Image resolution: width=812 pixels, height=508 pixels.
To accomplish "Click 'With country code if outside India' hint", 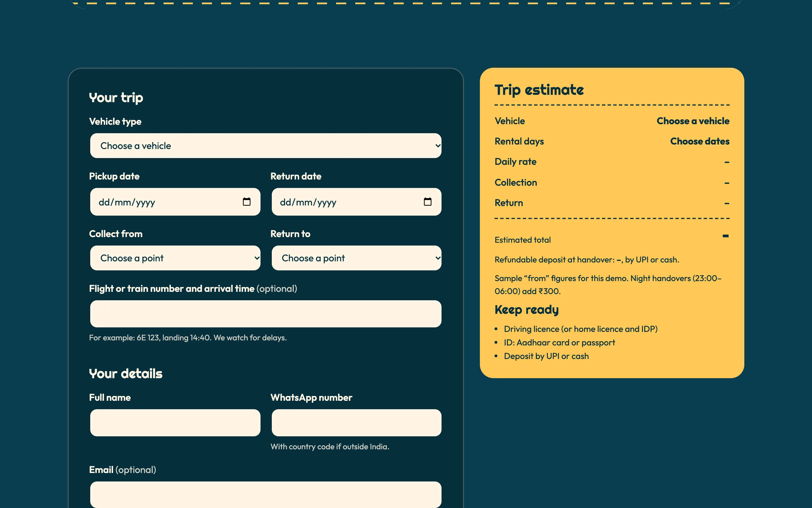I will (330, 446).
